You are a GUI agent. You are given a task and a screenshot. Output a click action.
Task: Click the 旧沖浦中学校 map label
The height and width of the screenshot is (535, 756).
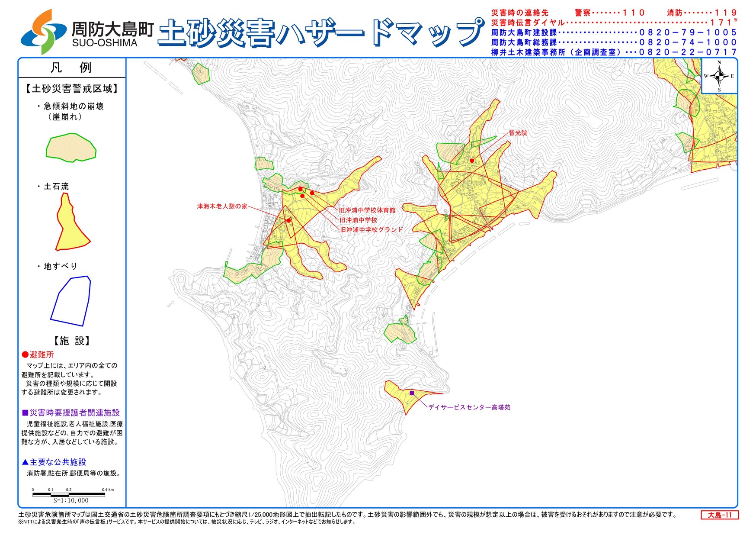358,220
